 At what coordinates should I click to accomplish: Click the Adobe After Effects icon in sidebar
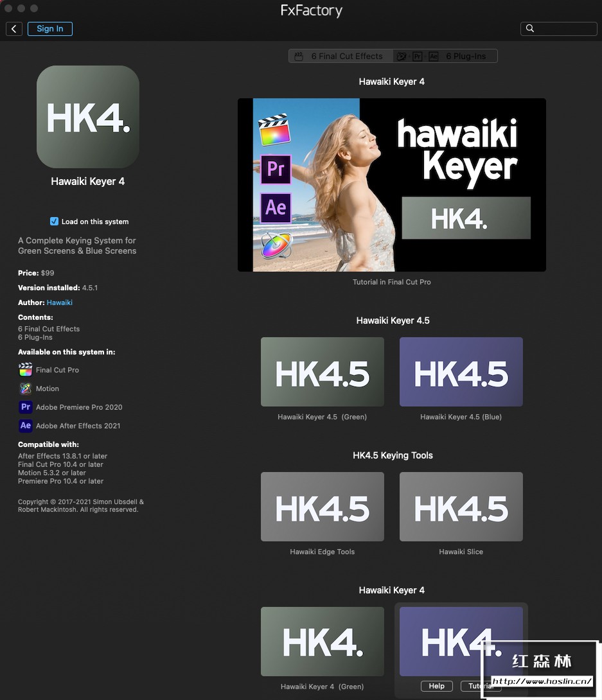26,426
